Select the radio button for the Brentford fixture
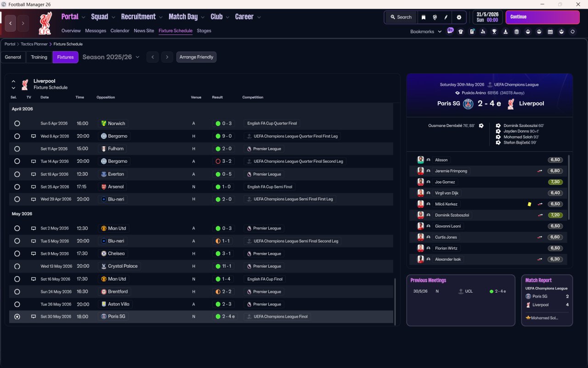The image size is (588, 368). tap(17, 292)
